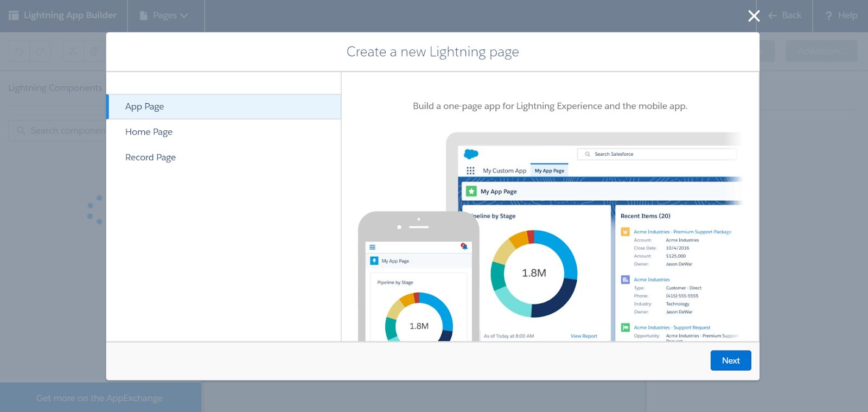Click the Copy icon in the background toolbar

pos(94,51)
